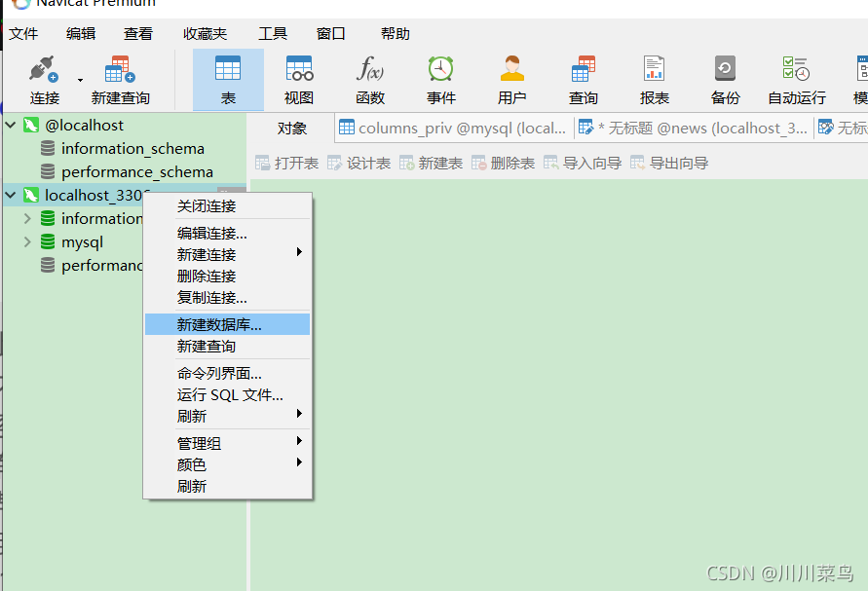Switch to the untitled @news query tab
This screenshot has height=591, width=868.
tap(693, 129)
